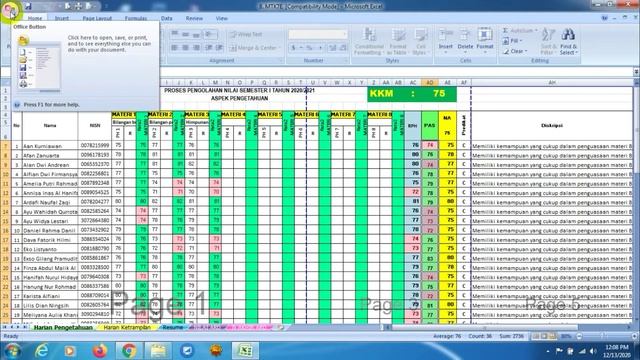Open the Page Layout ribbon tab
This screenshot has height=360, width=640.
click(97, 18)
